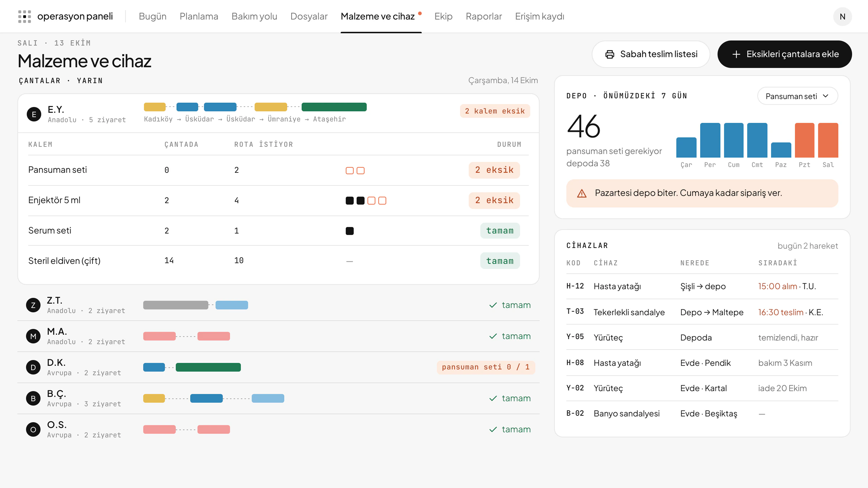Image resolution: width=868 pixels, height=488 pixels.
Task: Open the Pansuman seti dropdown
Action: pyautogui.click(x=797, y=96)
